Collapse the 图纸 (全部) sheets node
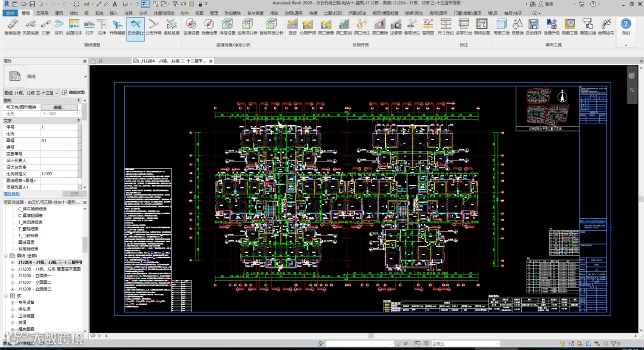Viewport: 644px width, 350px height. point(6,256)
